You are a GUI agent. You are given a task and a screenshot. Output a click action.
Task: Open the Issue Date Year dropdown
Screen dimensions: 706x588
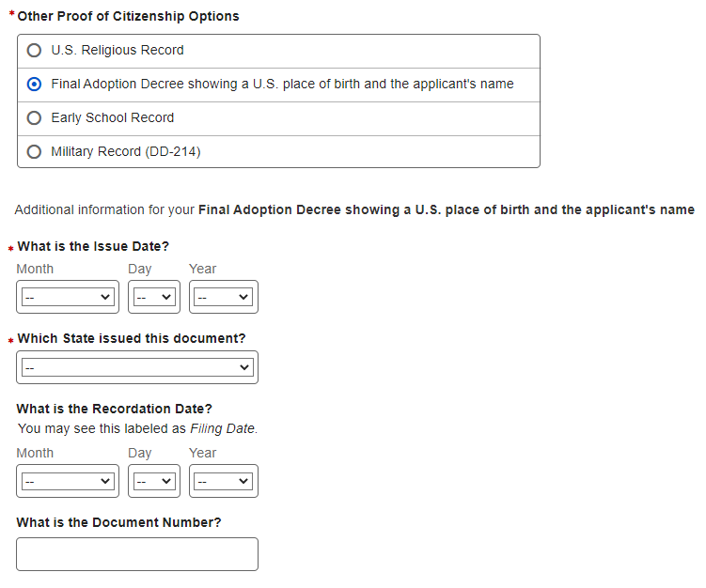tap(223, 297)
